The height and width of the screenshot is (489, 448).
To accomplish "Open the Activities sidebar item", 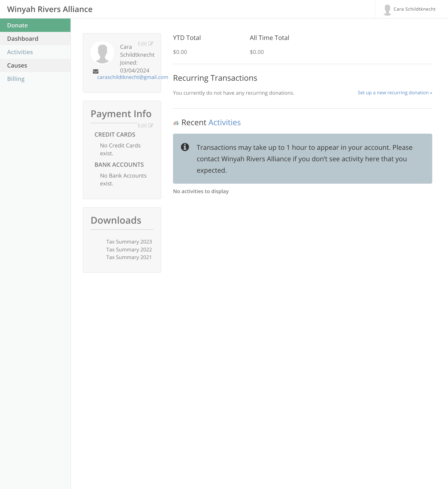I will point(35,52).
